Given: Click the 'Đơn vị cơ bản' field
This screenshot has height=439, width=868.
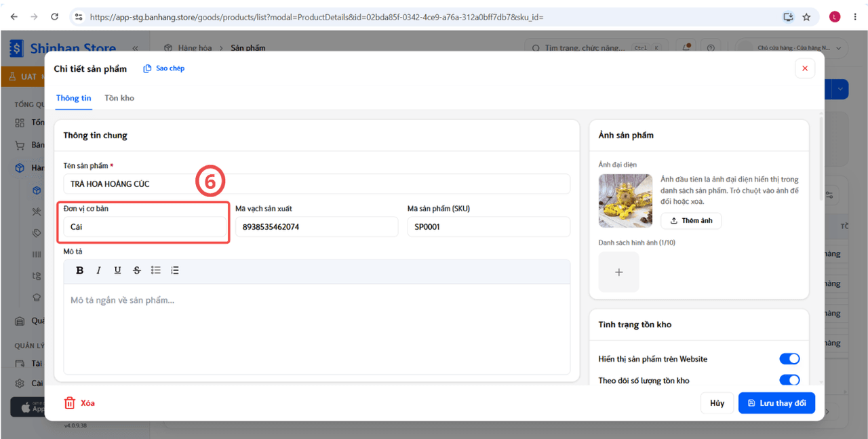Looking at the screenshot, I should click(x=144, y=227).
